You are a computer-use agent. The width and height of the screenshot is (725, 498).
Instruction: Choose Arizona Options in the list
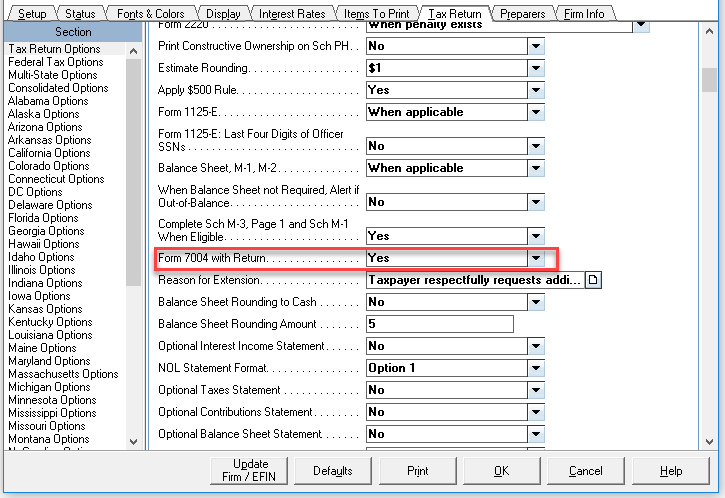45,127
